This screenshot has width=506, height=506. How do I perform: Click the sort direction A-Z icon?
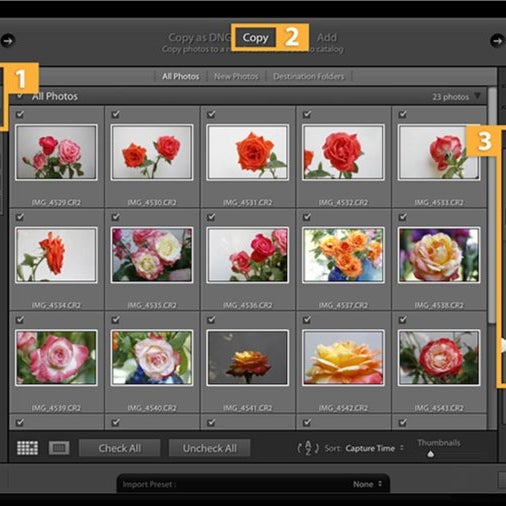pyautogui.click(x=308, y=448)
